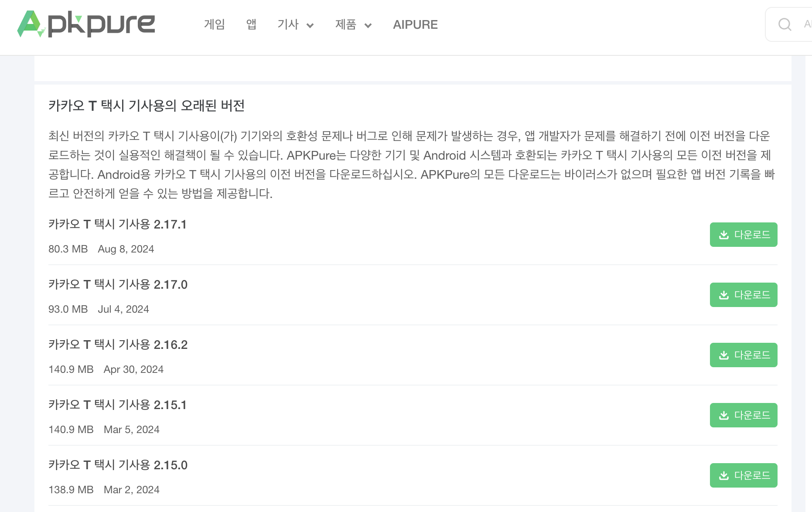Image resolution: width=812 pixels, height=512 pixels.
Task: Open the 앱 navigation menu
Action: tap(251, 25)
